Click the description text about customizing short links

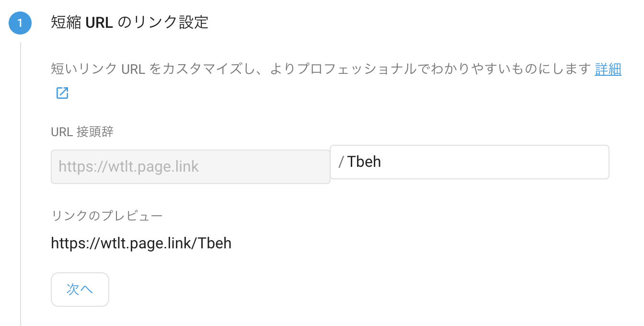pyautogui.click(x=287, y=69)
